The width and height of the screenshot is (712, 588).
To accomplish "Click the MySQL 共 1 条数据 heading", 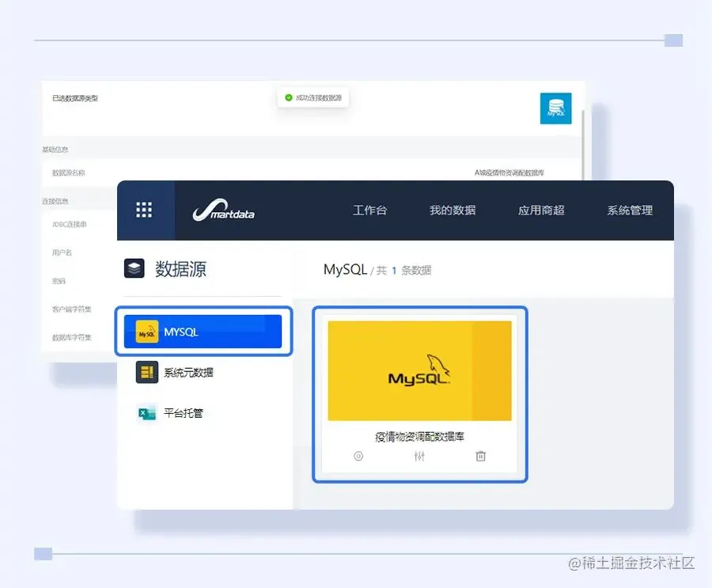I will coord(377,270).
